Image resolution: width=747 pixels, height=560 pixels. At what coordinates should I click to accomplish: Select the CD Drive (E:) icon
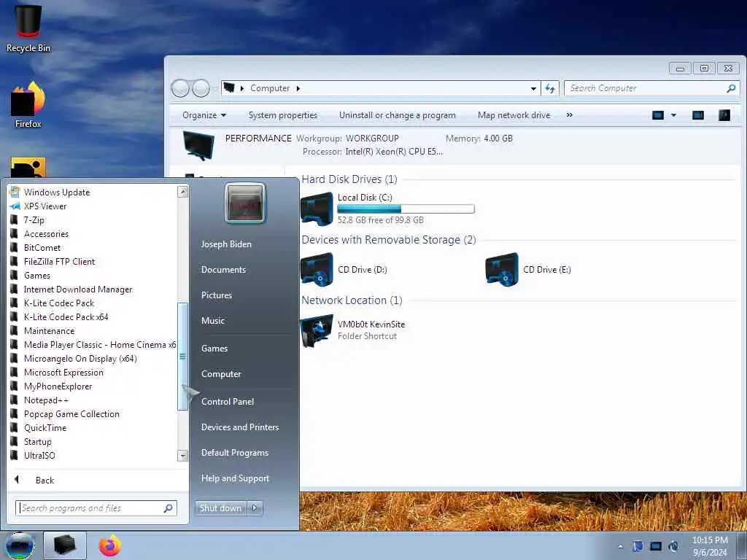pos(502,270)
